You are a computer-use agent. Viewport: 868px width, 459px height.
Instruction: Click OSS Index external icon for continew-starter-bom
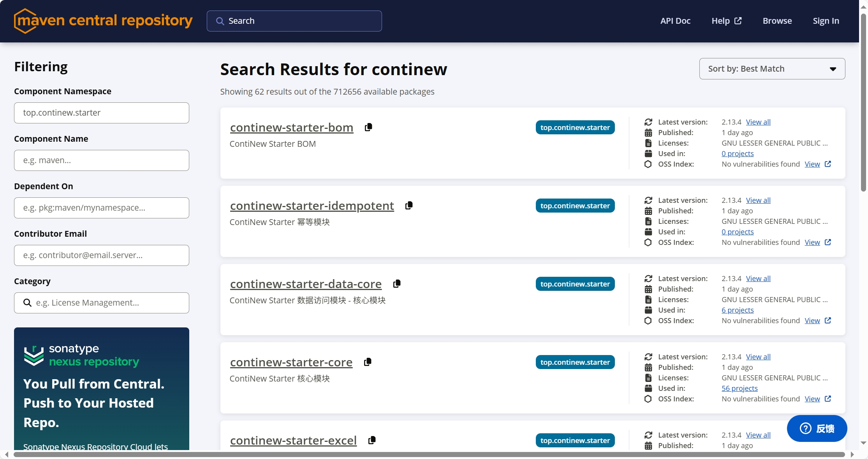pos(828,164)
